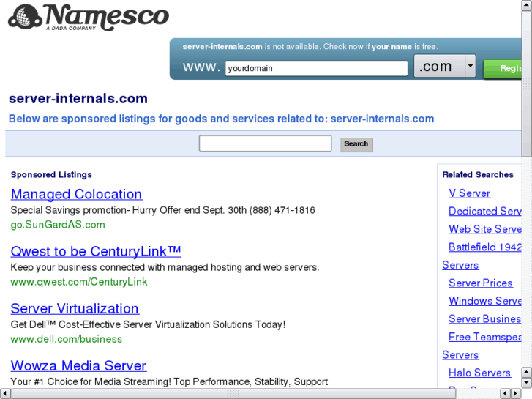Click vertical scrollbar down arrow

pos(527,381)
